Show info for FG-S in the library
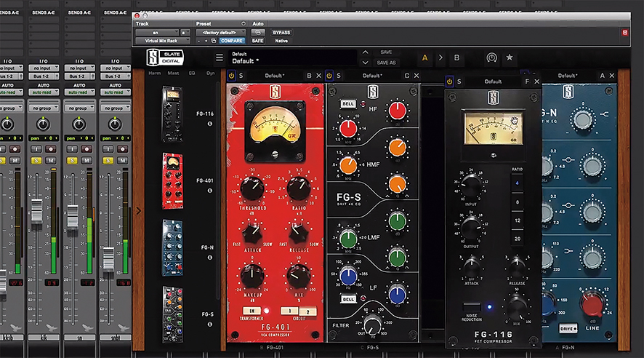The height and width of the screenshot is (358, 644). [x=210, y=325]
